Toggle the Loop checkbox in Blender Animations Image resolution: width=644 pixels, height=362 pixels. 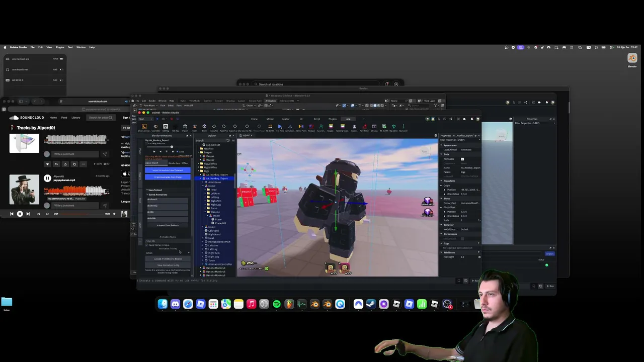(179, 151)
